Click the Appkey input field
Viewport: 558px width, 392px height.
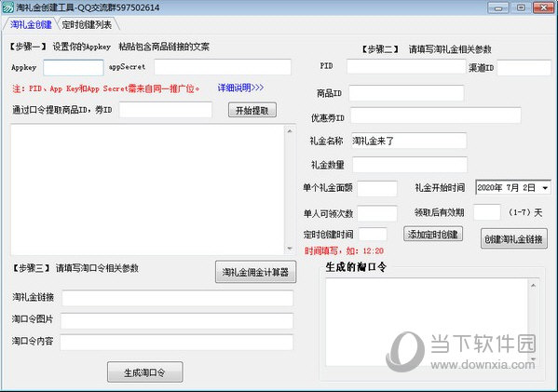[74, 68]
